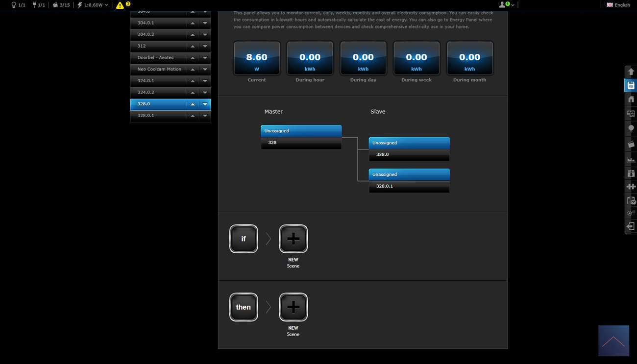Click the plugins puzzle piece icon
This screenshot has height=364, width=637.
(x=631, y=187)
